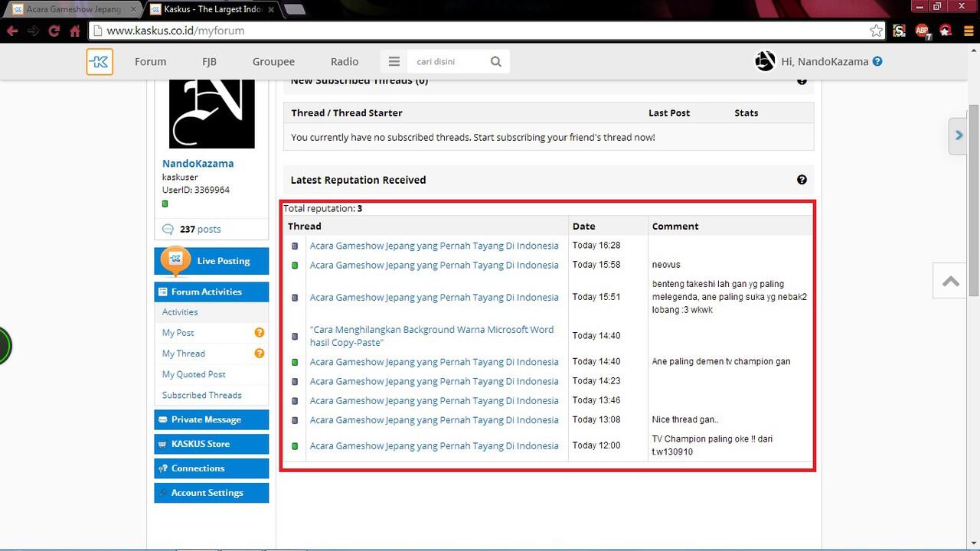Click help icon for Latest Reputation Received
The image size is (980, 551).
802,180
